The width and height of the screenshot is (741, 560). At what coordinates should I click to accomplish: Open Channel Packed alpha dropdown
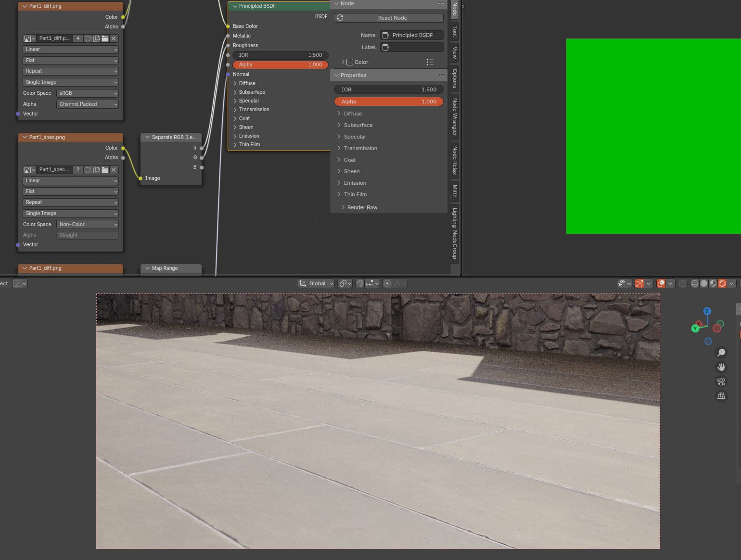coord(87,104)
